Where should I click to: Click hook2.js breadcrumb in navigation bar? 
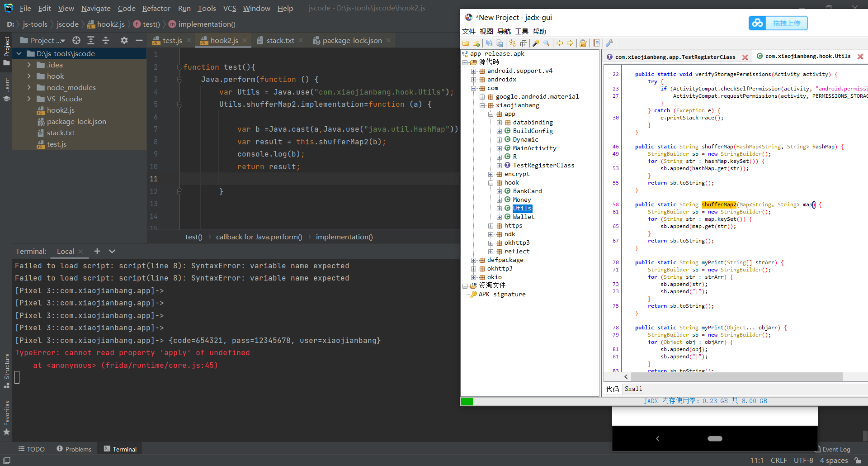[x=106, y=24]
